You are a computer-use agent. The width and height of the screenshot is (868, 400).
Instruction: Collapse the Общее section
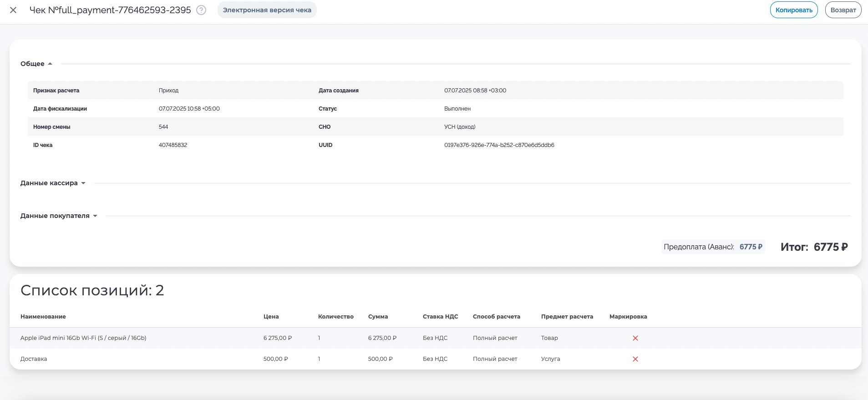36,64
